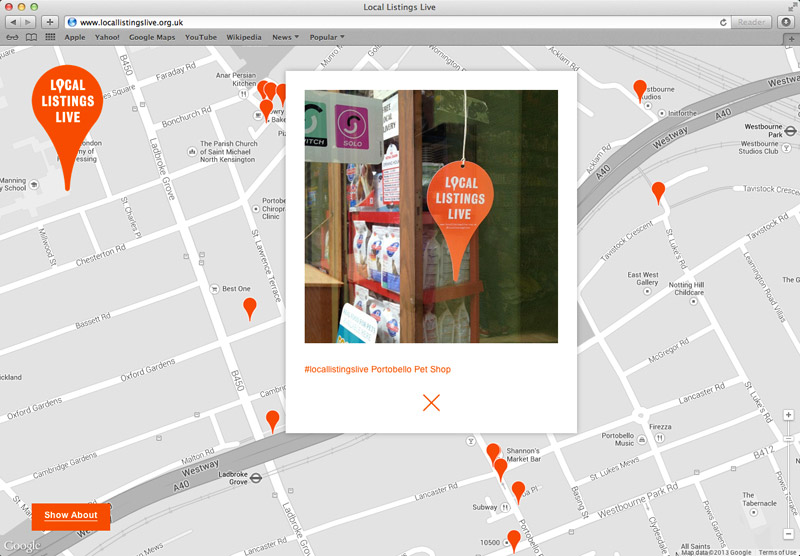The height and width of the screenshot is (556, 800).
Task: Click the Firezza restaurant marker
Action: (x=660, y=438)
